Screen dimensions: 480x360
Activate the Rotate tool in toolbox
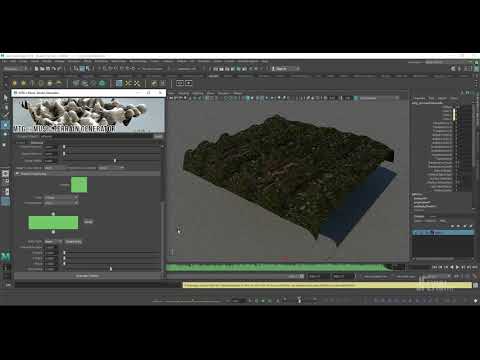tap(5, 134)
